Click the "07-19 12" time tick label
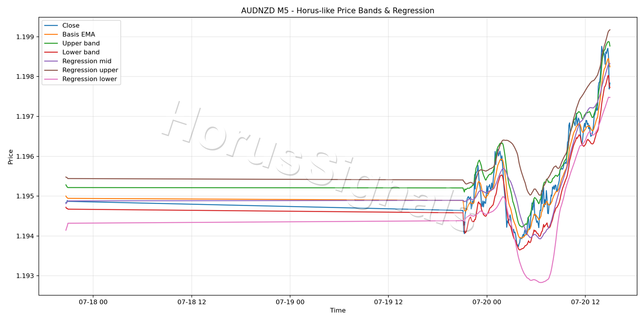This screenshot has width=644, height=322. point(388,302)
